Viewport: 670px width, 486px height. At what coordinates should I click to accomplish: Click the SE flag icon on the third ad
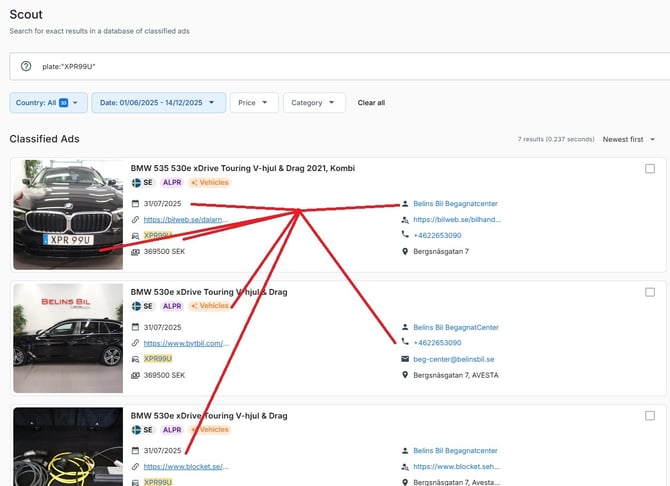coord(136,430)
